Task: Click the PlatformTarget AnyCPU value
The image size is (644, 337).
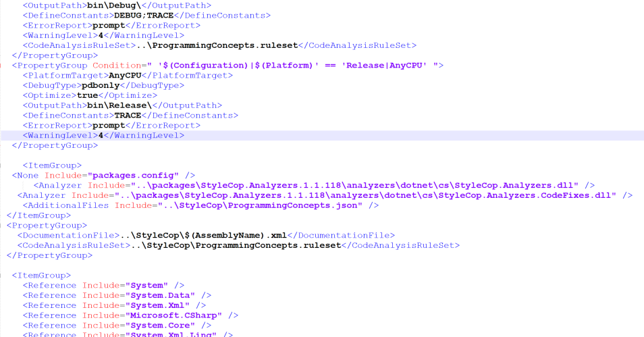Action: coord(125,75)
